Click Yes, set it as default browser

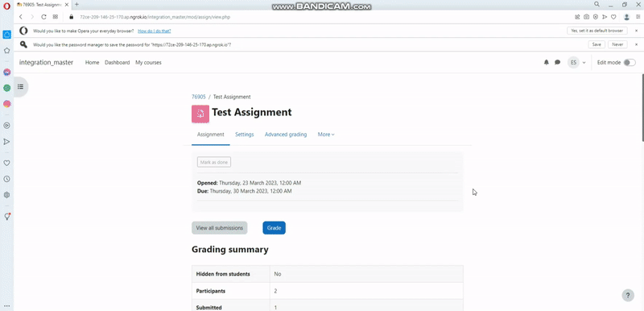pos(597,31)
